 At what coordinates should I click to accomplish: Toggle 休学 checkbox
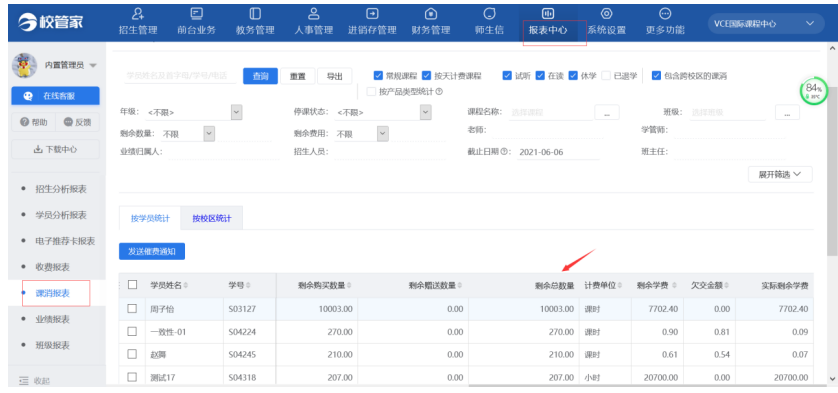point(573,75)
